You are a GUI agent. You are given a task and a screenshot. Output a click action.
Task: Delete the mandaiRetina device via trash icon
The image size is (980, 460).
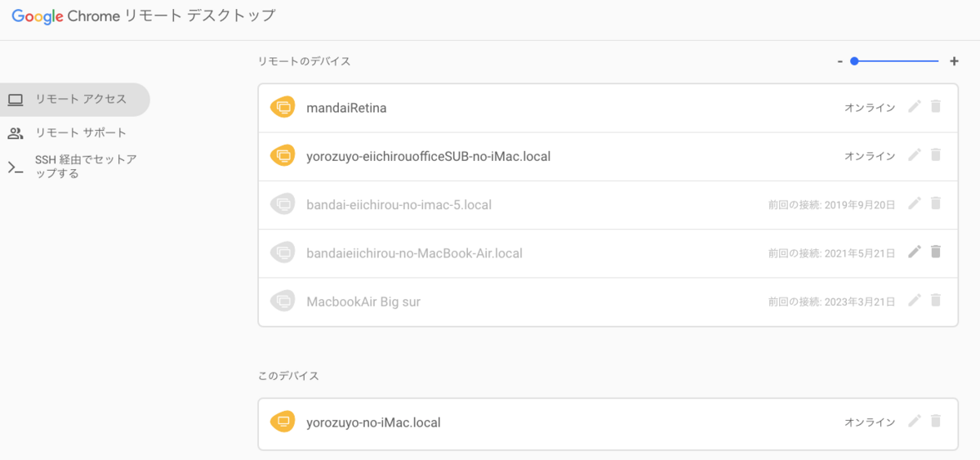936,107
